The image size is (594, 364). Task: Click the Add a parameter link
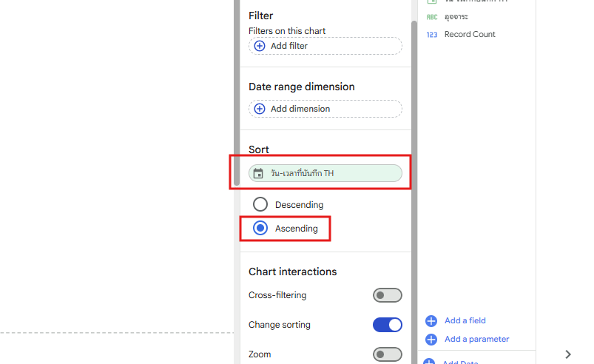coord(476,340)
